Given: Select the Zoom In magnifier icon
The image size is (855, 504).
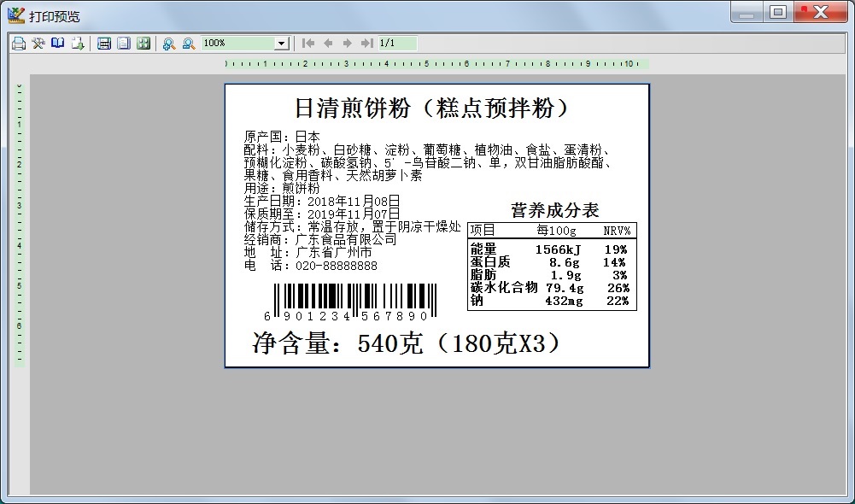Looking at the screenshot, I should point(167,43).
